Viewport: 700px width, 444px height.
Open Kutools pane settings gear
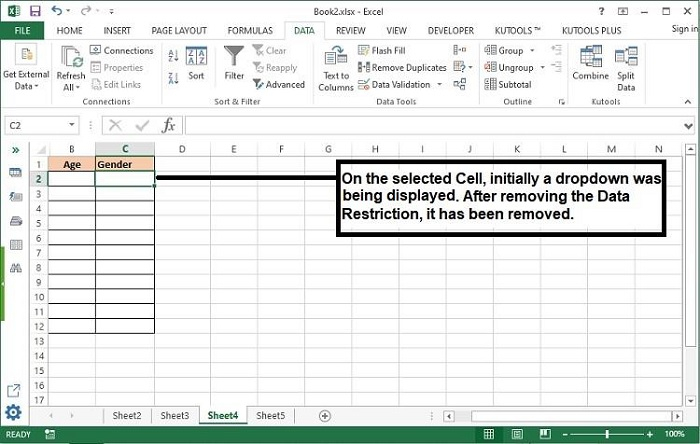click(x=13, y=412)
